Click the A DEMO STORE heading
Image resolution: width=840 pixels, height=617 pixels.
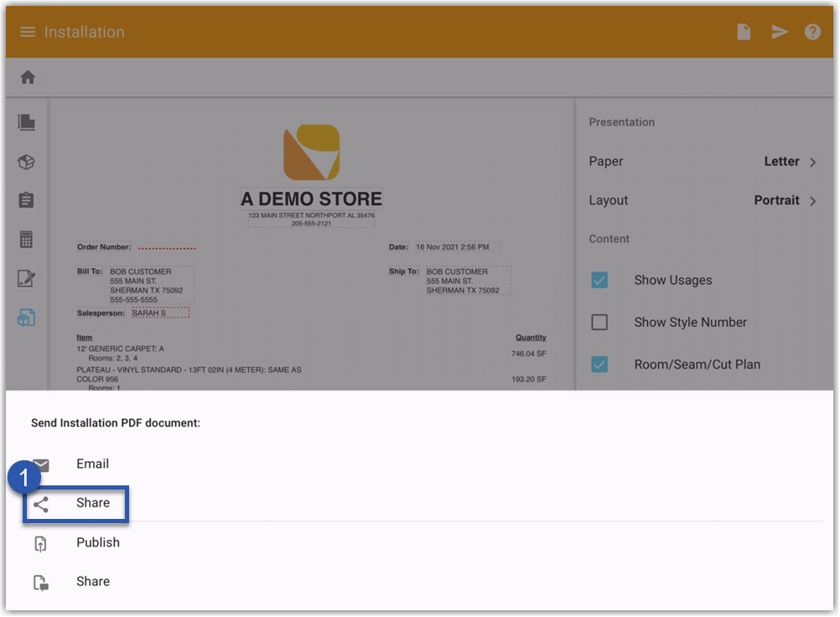pos(311,200)
